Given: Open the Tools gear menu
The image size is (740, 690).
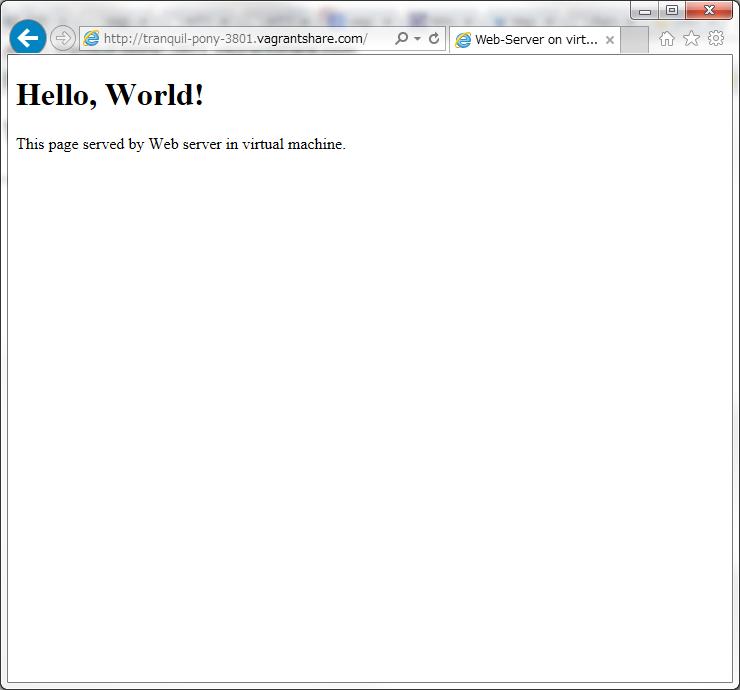Looking at the screenshot, I should pos(716,39).
